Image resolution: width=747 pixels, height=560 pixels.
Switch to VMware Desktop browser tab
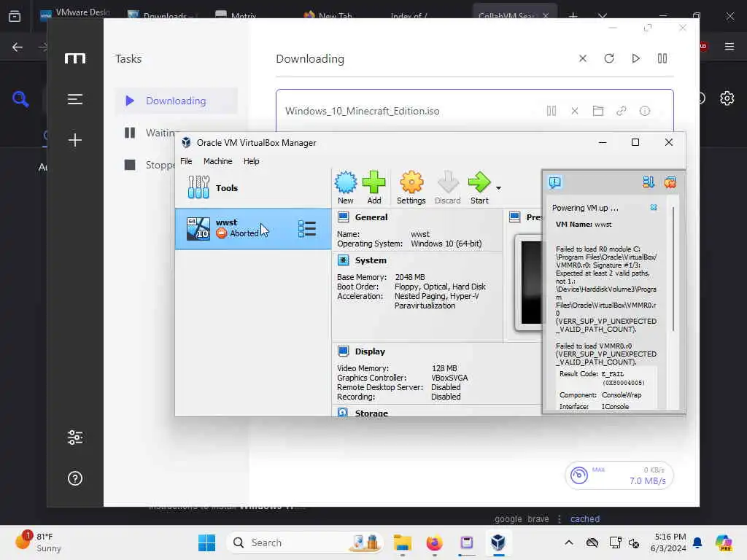pos(75,13)
